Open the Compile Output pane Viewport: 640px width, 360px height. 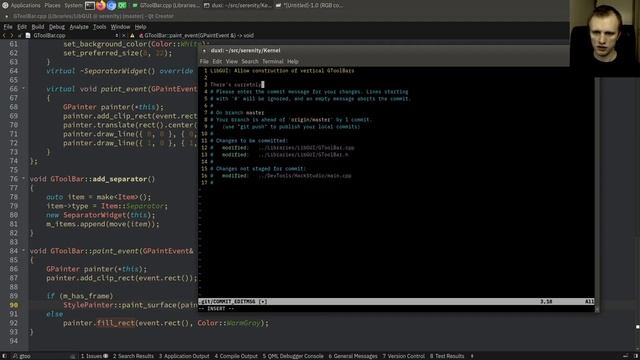[236, 356]
